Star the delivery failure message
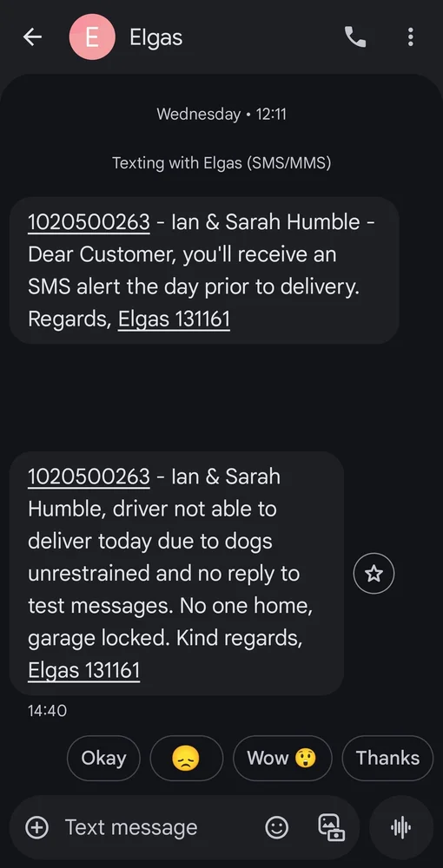Viewport: 443px width, 868px height. 374,574
